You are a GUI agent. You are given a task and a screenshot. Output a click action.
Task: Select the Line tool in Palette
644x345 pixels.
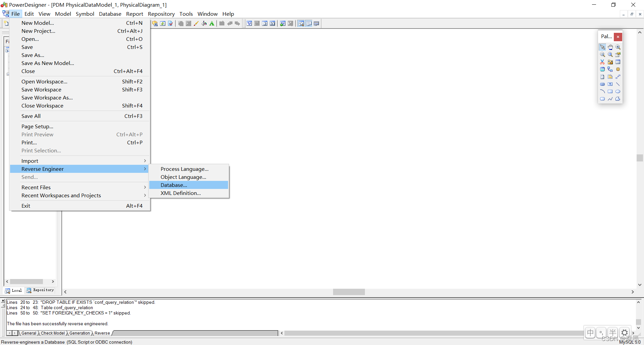point(618,84)
